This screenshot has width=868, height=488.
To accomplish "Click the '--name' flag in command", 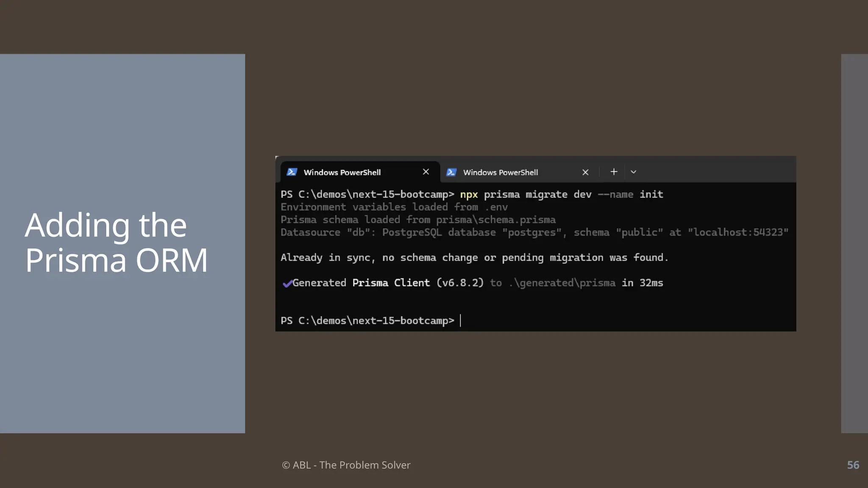I will 615,194.
